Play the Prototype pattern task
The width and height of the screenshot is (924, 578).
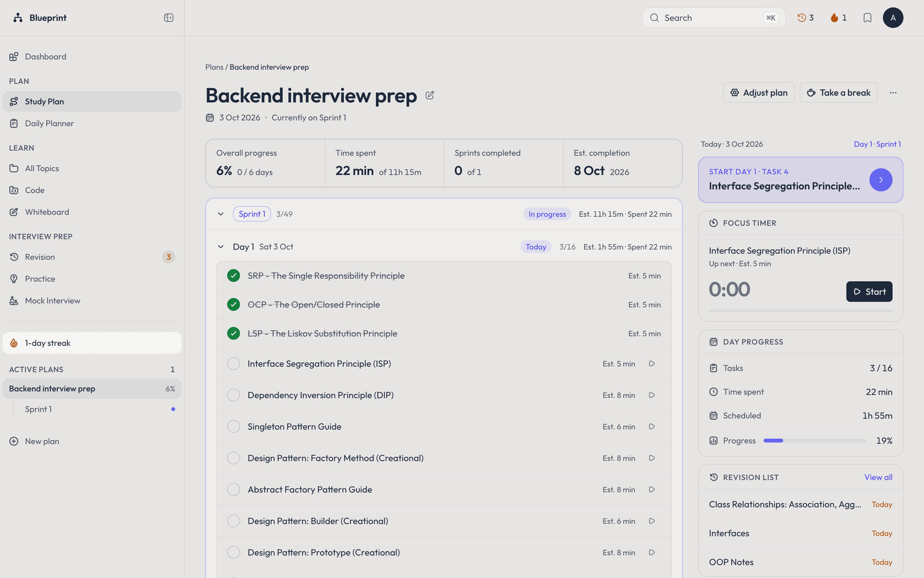(x=652, y=552)
